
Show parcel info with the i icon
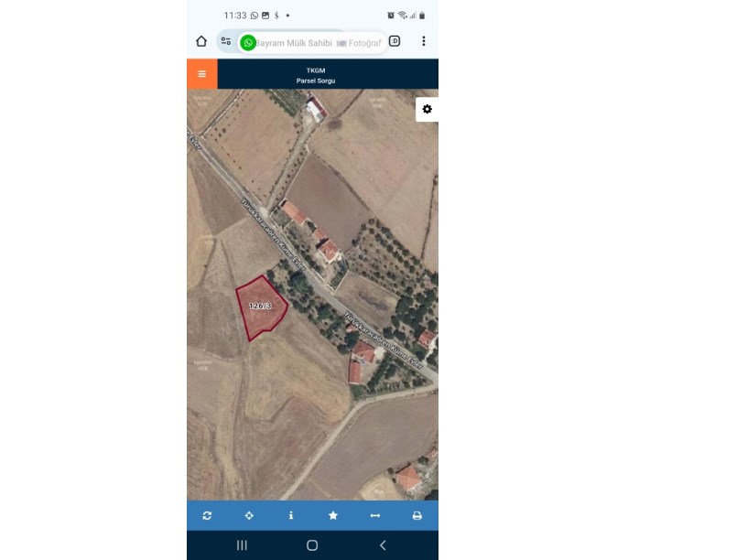tap(291, 516)
